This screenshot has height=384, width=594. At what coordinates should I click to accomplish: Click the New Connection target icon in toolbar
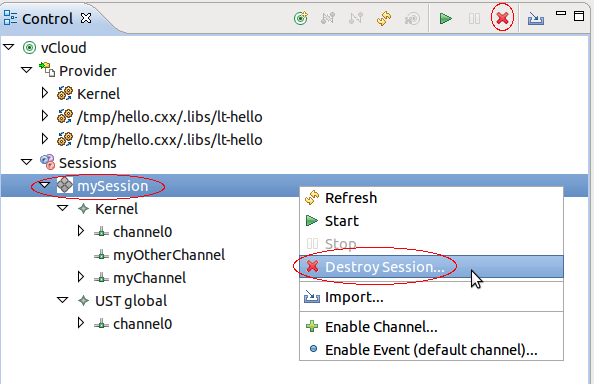click(301, 18)
